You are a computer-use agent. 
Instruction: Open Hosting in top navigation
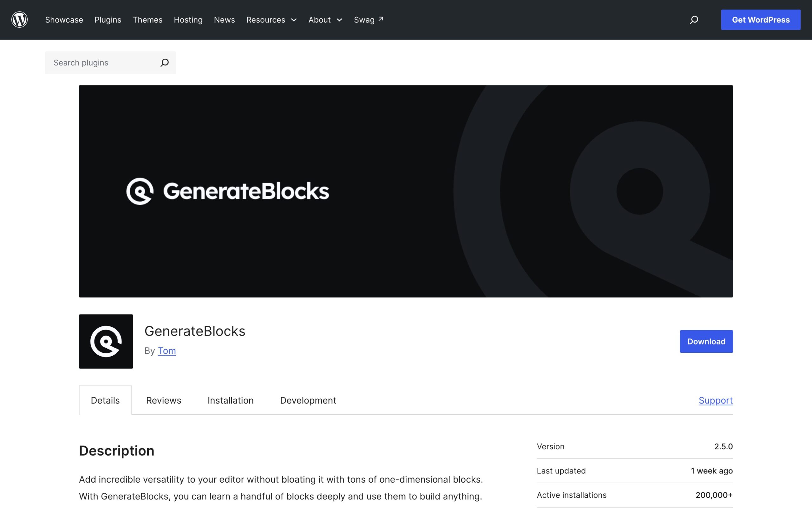click(188, 20)
